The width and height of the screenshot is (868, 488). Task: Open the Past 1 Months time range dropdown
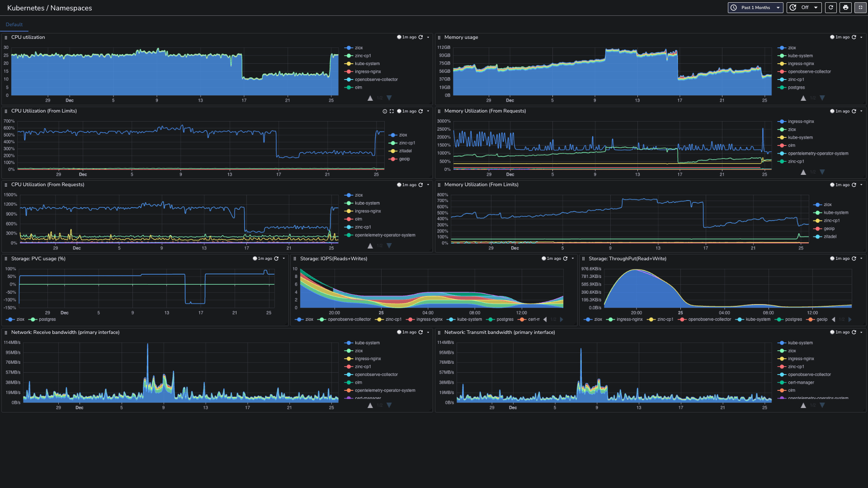tap(755, 8)
